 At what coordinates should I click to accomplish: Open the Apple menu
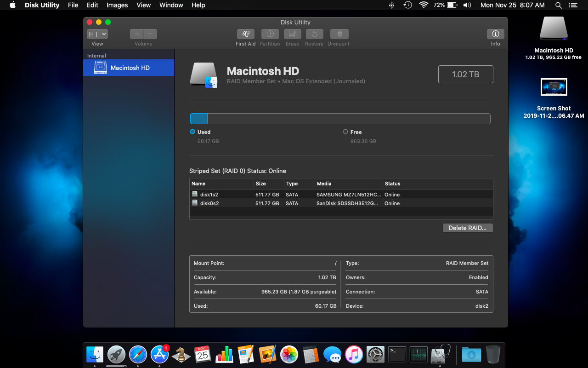(12, 5)
